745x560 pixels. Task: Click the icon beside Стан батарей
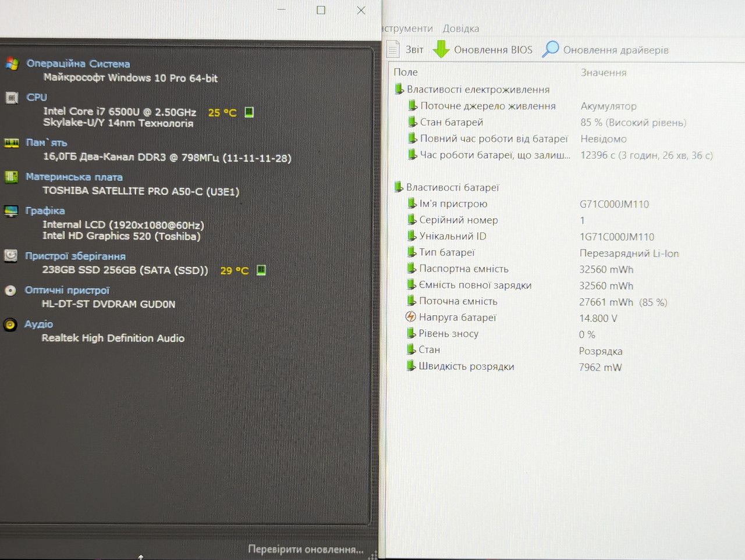click(x=413, y=122)
